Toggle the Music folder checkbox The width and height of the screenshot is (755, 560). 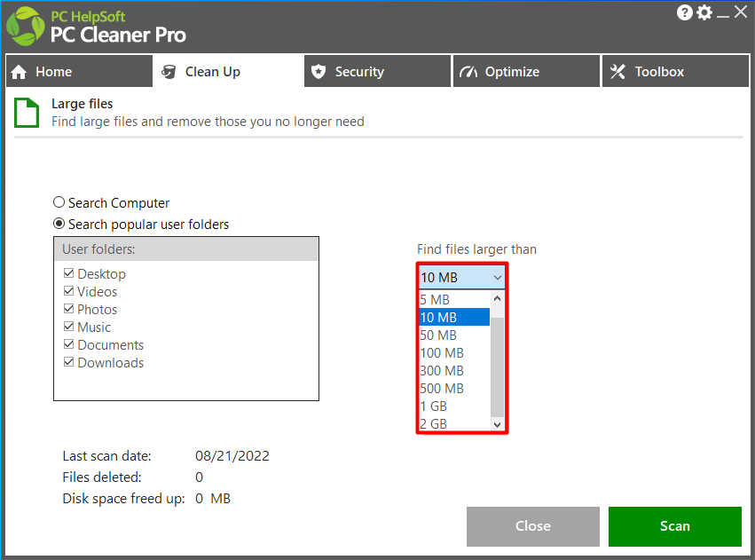[69, 327]
